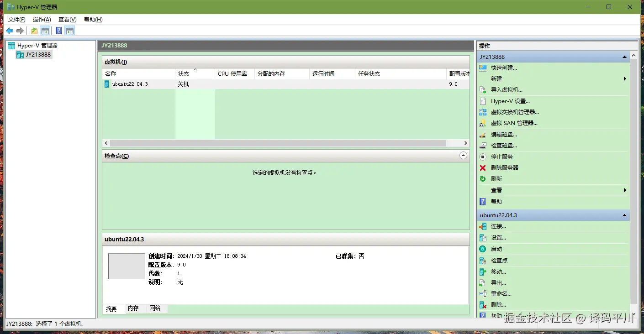
Task: Click the 检查磁盘 icon
Action: pos(483,146)
